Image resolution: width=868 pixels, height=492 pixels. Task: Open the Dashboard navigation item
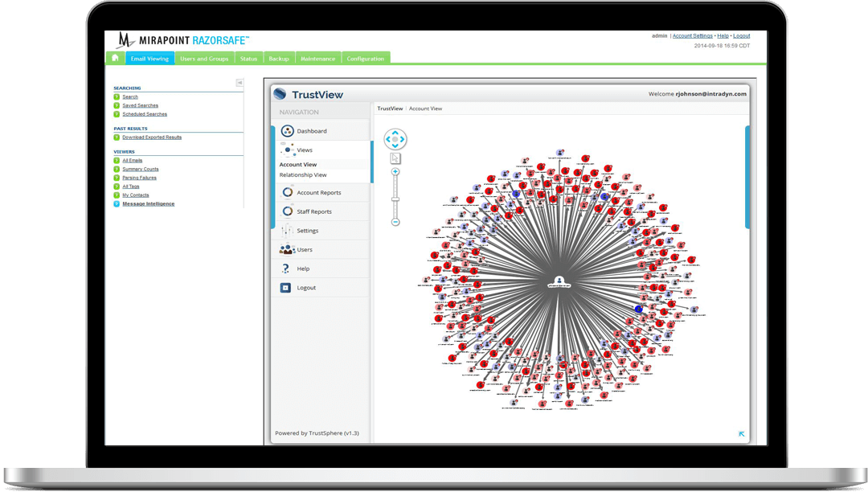(322, 131)
